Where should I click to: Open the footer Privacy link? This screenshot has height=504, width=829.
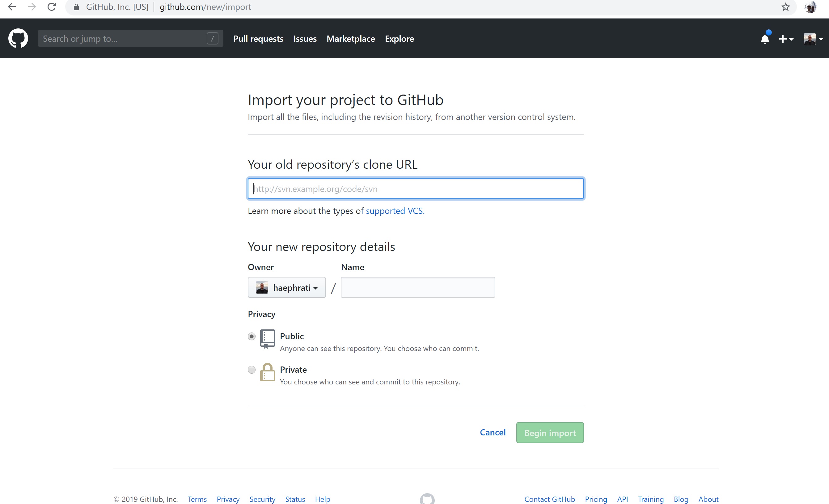(x=228, y=499)
